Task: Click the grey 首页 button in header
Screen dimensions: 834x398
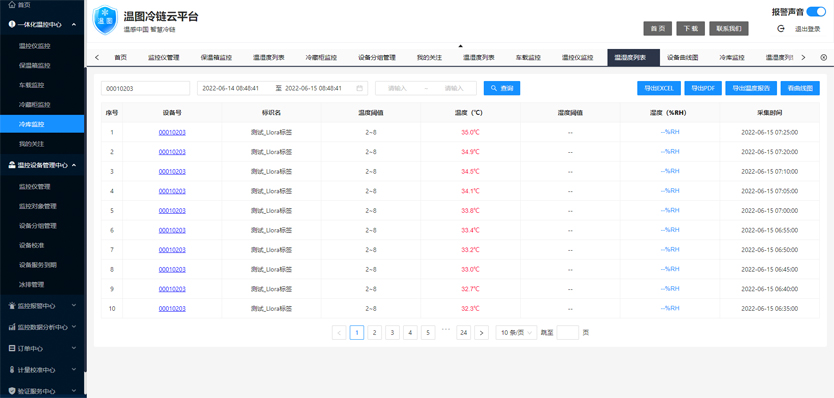Action: coord(657,29)
